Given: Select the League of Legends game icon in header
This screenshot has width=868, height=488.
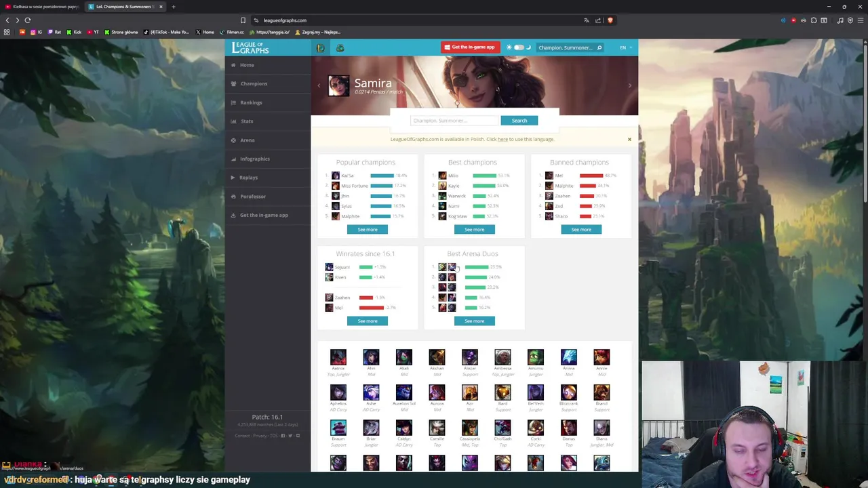Looking at the screenshot, I should click(x=320, y=47).
